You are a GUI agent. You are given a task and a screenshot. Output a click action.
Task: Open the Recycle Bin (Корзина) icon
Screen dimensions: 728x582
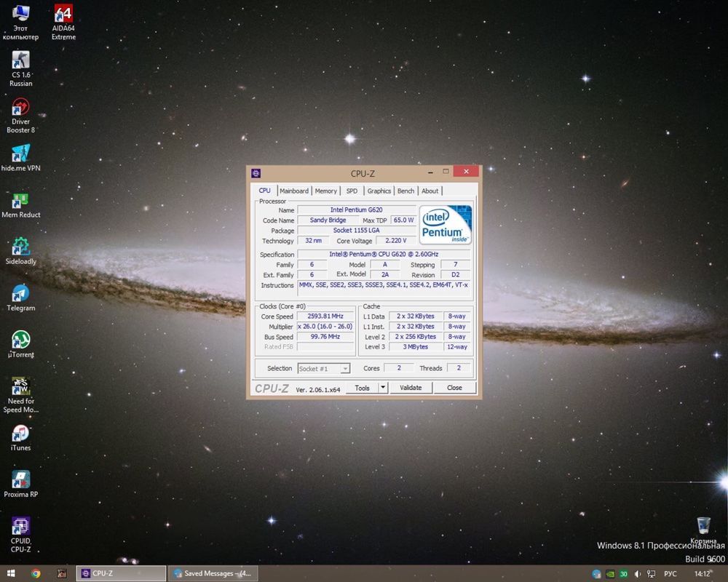click(703, 530)
